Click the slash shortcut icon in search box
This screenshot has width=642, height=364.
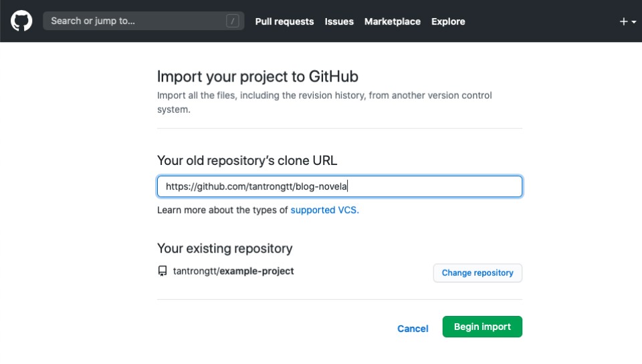232,21
